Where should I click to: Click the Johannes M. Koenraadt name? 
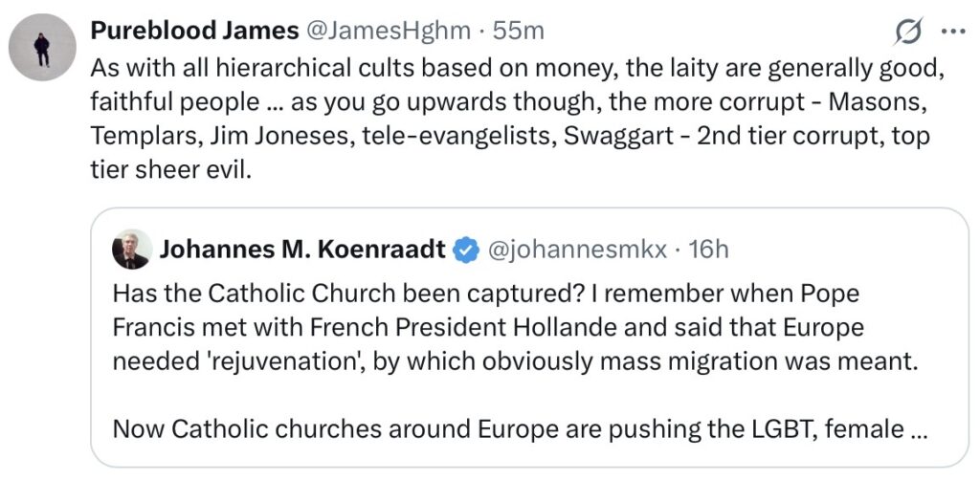[303, 251]
